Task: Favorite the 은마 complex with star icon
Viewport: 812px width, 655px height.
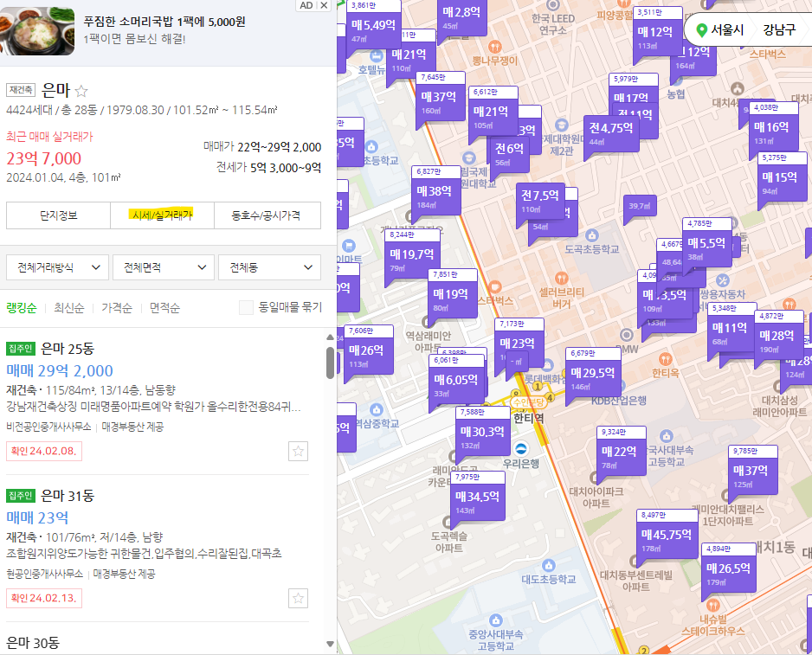Action: (x=81, y=91)
